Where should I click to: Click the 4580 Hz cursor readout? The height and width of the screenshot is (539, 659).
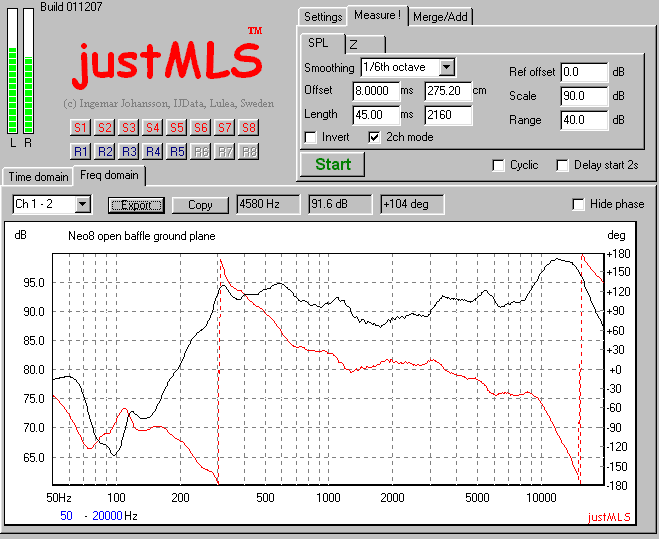coord(268,204)
